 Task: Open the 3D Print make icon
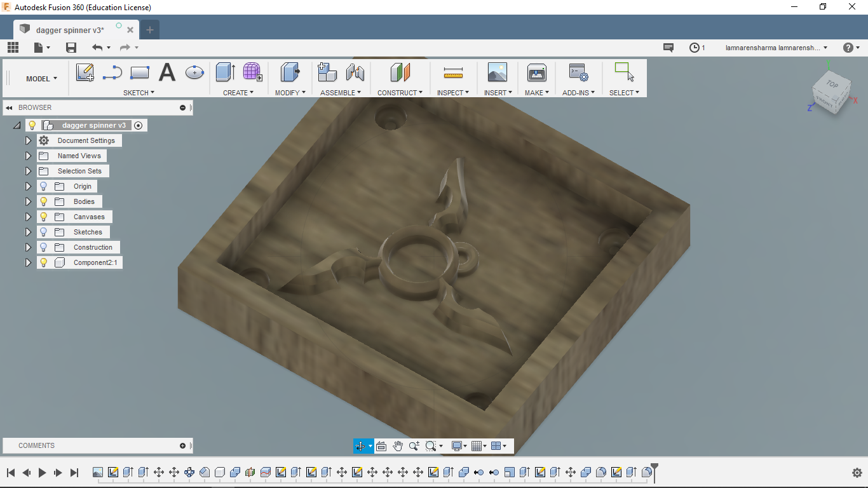pyautogui.click(x=537, y=72)
